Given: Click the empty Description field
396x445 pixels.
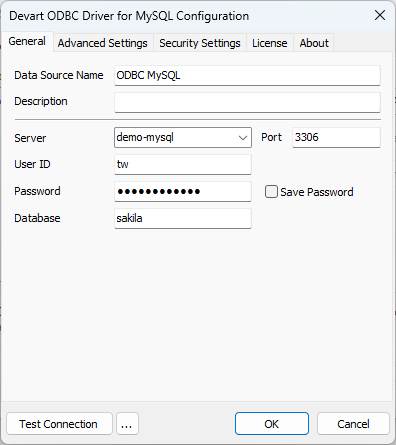Looking at the screenshot, I should 247,102.
